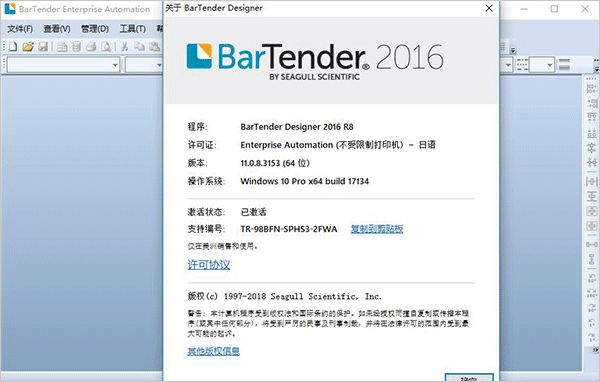
Task: Click the BarTender app icon in title bar
Action: 10,8
